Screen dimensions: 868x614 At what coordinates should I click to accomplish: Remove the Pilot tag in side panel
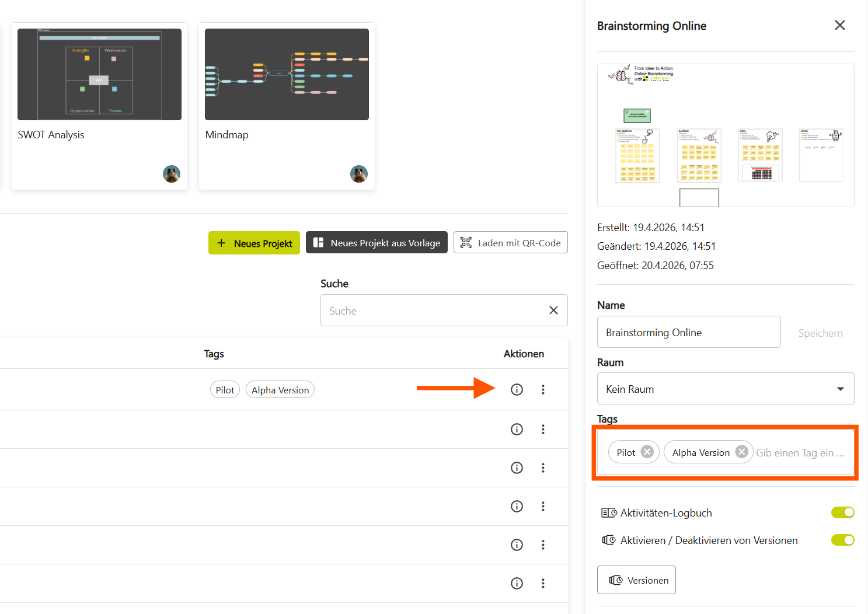tap(647, 452)
